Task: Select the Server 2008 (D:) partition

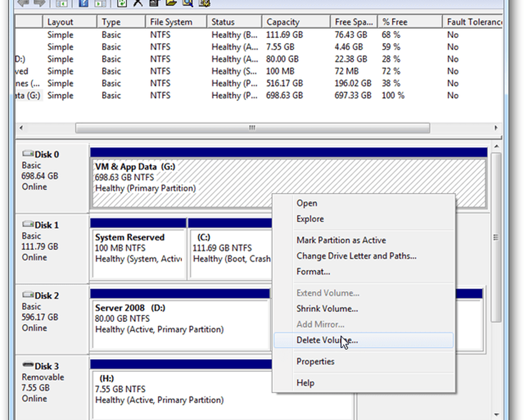Action: tap(180, 325)
